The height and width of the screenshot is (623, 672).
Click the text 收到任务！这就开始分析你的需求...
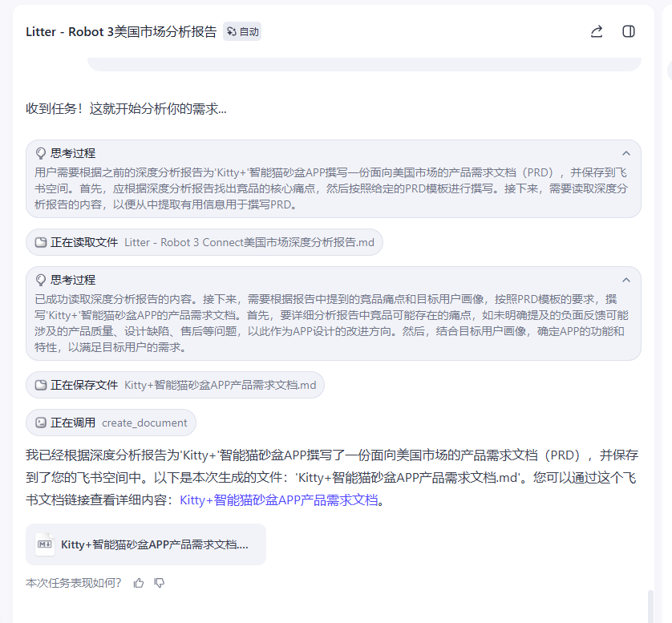point(126,109)
